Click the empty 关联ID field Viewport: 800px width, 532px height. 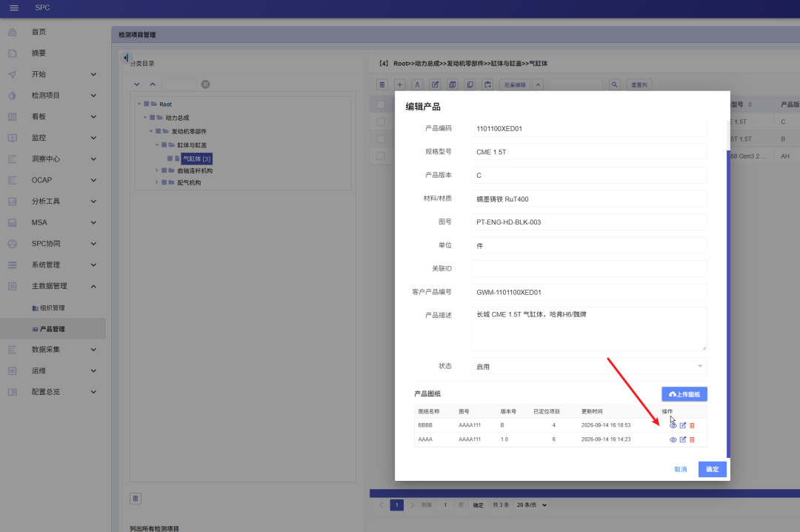click(590, 268)
